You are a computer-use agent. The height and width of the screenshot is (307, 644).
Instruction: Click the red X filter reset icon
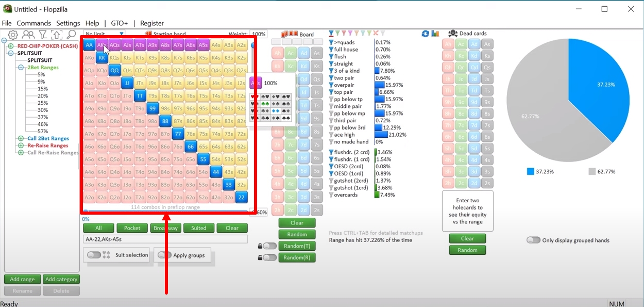pos(376,34)
